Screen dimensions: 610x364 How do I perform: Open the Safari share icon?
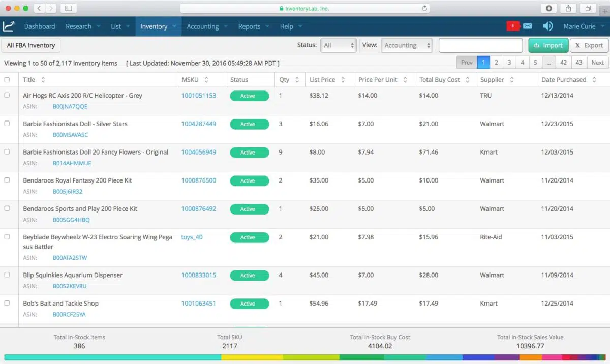(x=568, y=8)
